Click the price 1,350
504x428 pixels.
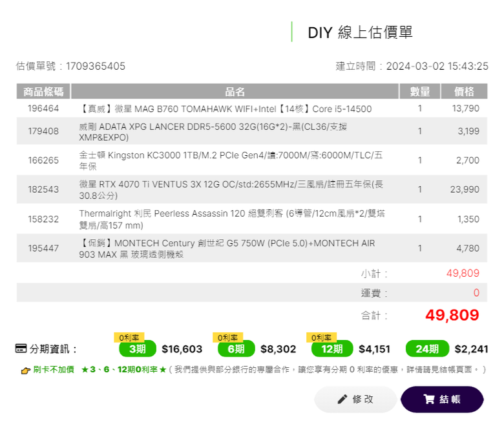coord(468,219)
